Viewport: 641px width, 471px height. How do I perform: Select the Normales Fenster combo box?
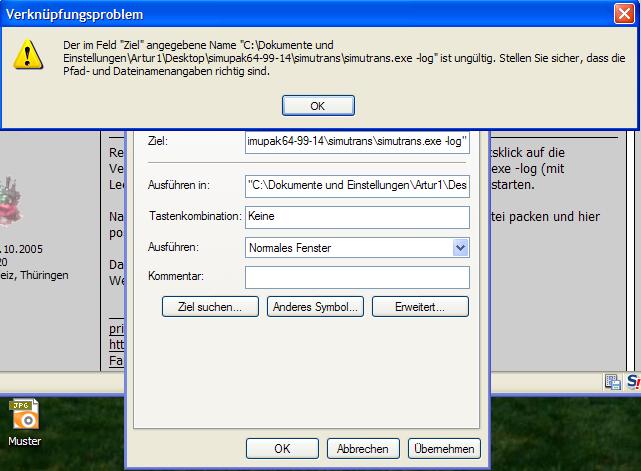click(x=348, y=247)
